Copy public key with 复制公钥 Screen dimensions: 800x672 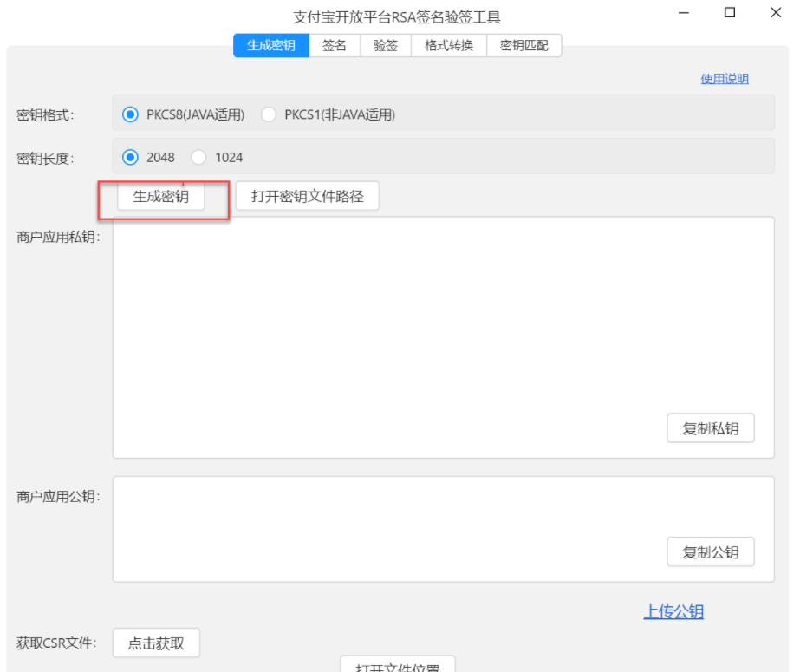pos(710,551)
